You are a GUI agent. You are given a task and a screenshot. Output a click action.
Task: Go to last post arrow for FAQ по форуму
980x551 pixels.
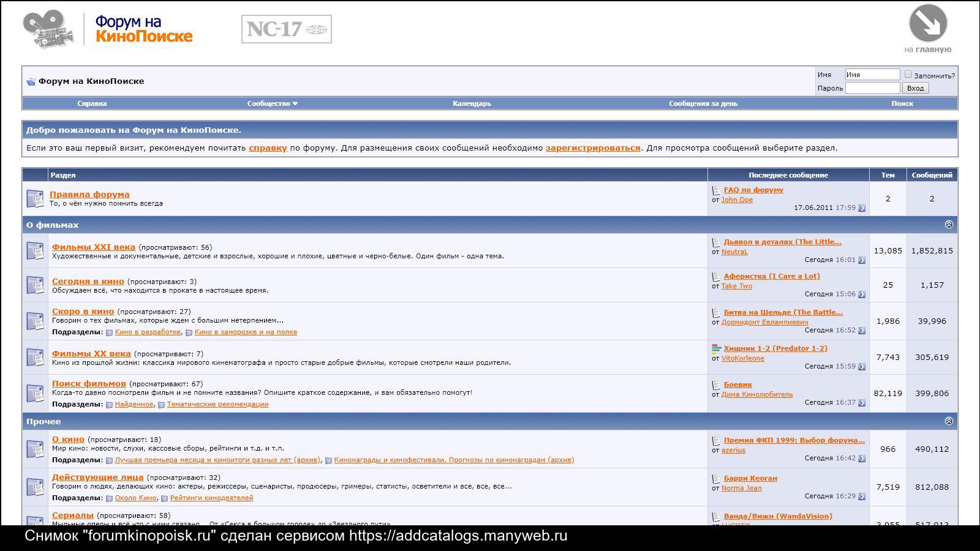pyautogui.click(x=862, y=208)
